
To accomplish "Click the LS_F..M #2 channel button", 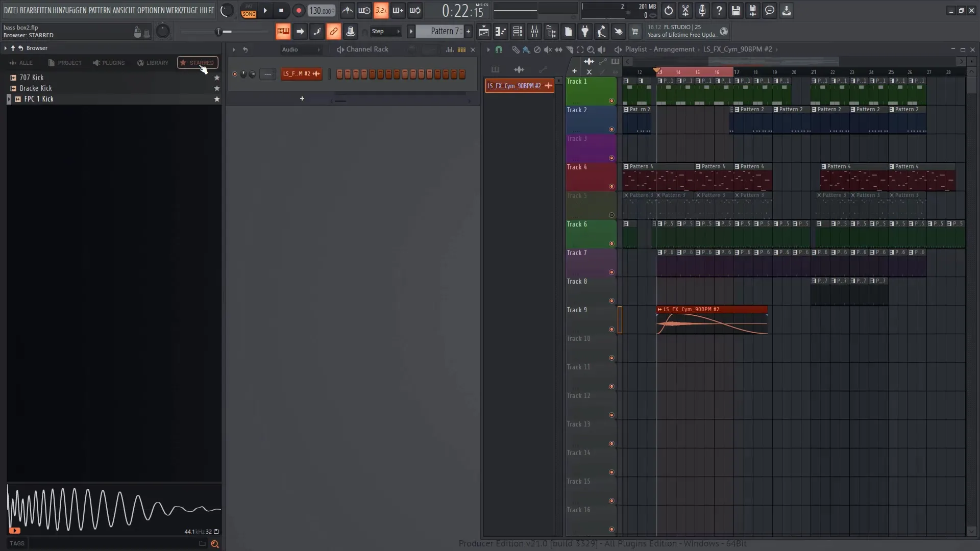I will click(x=302, y=74).
